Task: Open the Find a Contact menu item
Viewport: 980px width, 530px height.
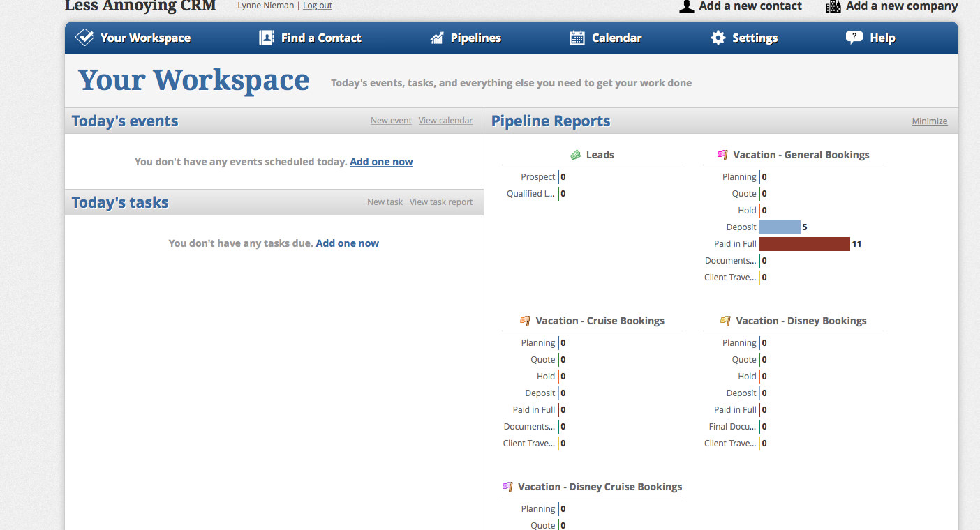Action: [x=321, y=38]
